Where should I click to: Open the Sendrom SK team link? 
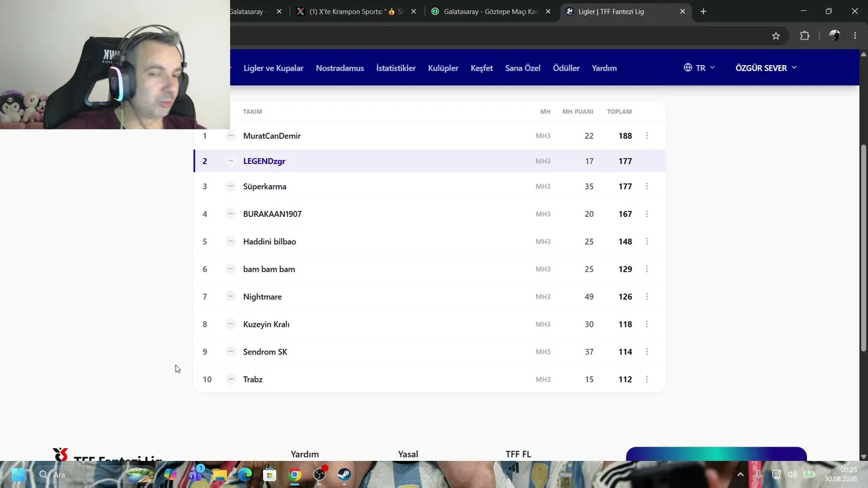265,352
